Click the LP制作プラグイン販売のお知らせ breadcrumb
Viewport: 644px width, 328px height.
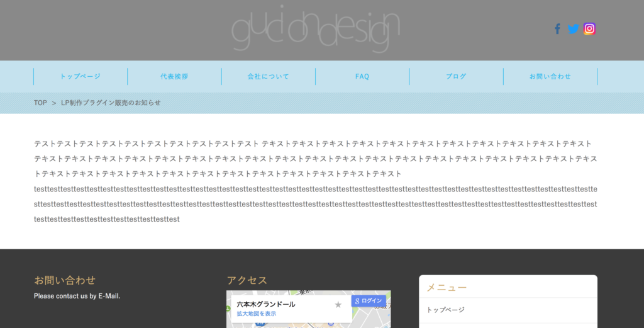tap(111, 103)
